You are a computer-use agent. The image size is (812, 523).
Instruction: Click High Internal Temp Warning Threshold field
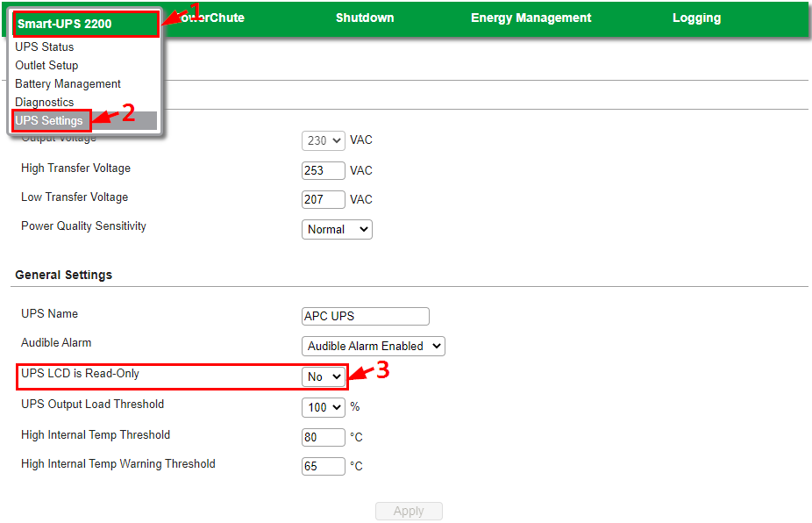(324, 467)
